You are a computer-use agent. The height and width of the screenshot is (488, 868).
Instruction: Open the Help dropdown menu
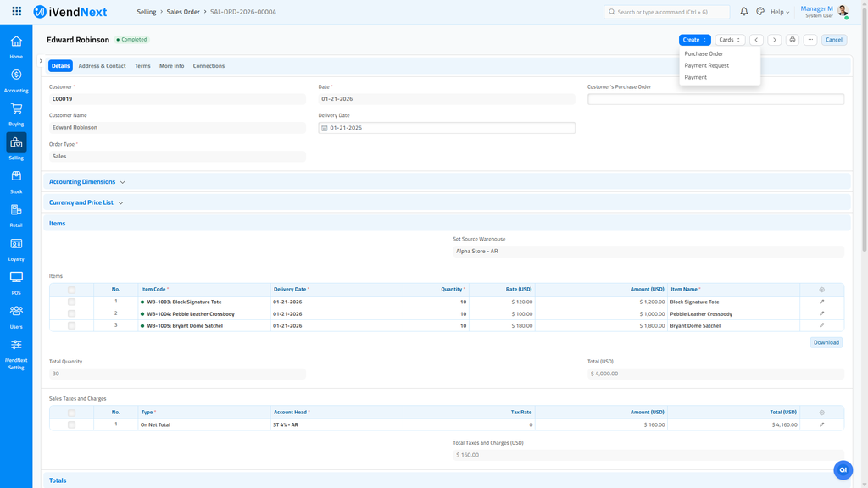(777, 11)
